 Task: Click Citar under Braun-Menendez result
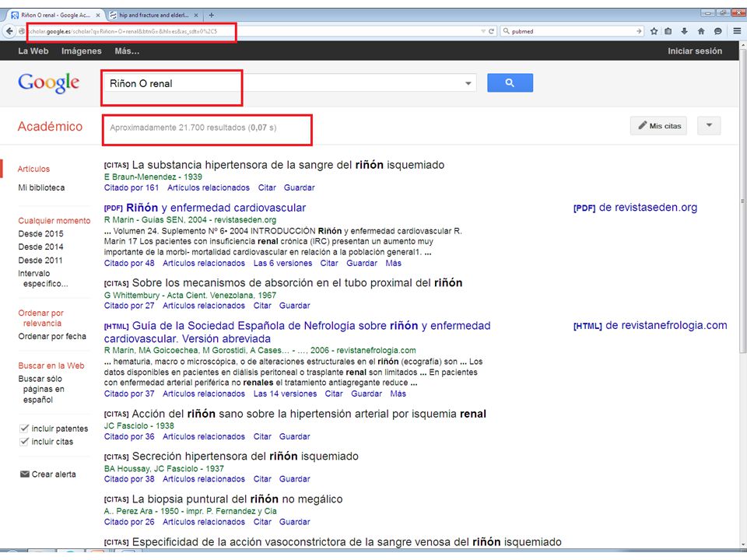(x=267, y=187)
